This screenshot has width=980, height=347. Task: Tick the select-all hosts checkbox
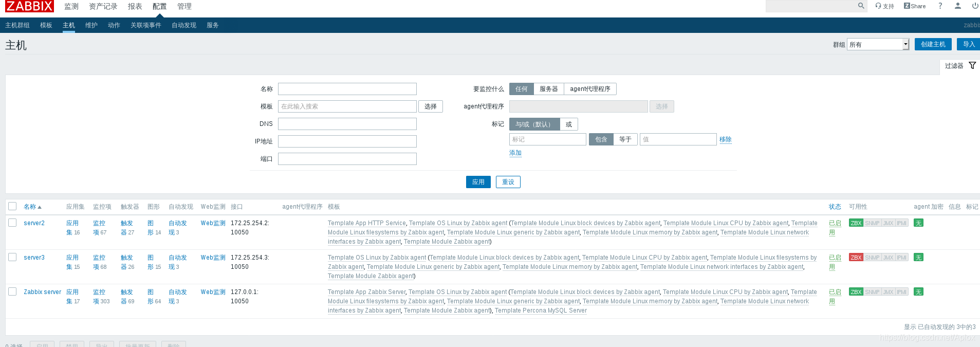click(12, 206)
